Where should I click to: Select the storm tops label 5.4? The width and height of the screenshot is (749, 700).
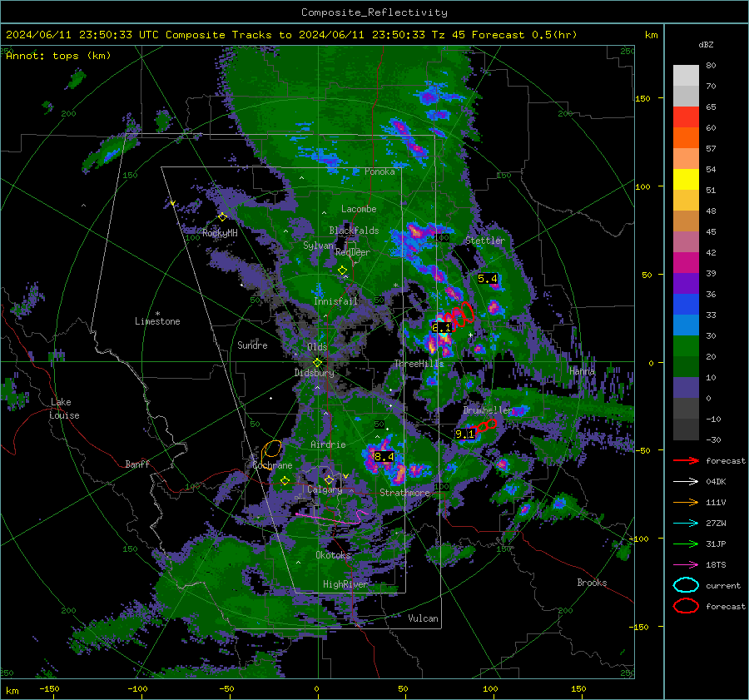[x=487, y=279]
